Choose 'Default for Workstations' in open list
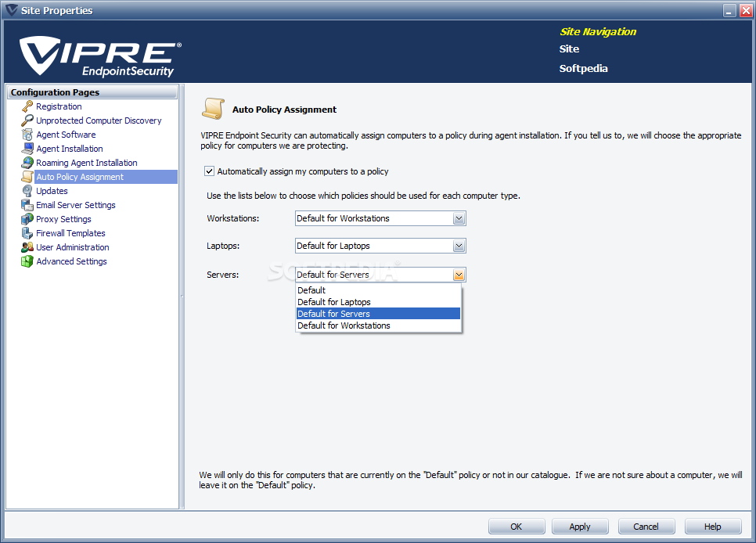The image size is (756, 543). tap(379, 325)
